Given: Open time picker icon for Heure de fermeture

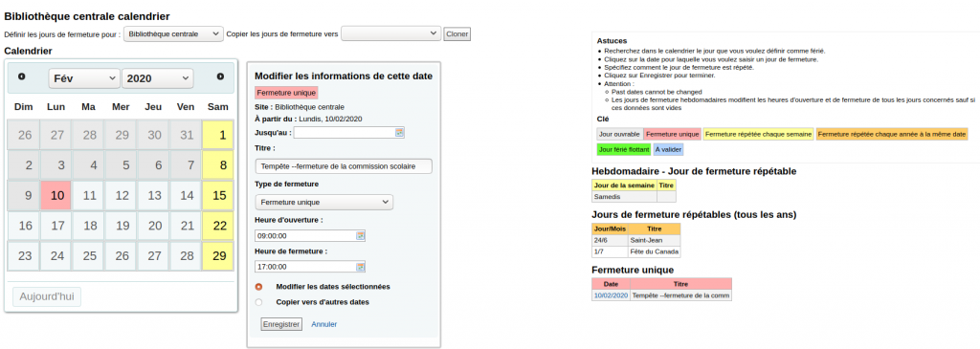Looking at the screenshot, I should click(x=360, y=267).
